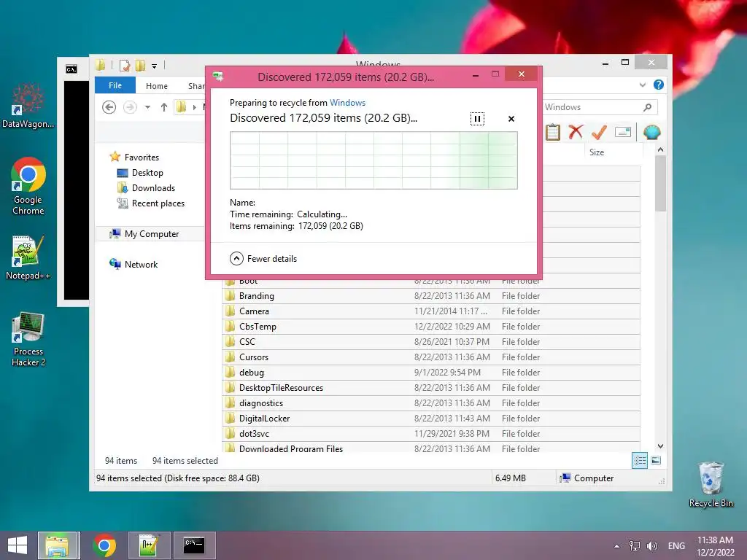This screenshot has height=560, width=747.
Task: Click quick access New folder icon
Action: point(140,65)
